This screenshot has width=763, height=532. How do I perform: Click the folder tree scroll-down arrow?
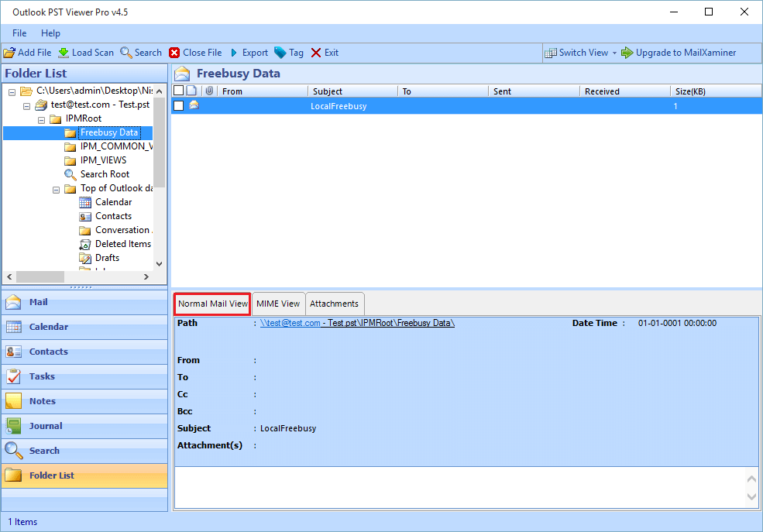click(159, 264)
